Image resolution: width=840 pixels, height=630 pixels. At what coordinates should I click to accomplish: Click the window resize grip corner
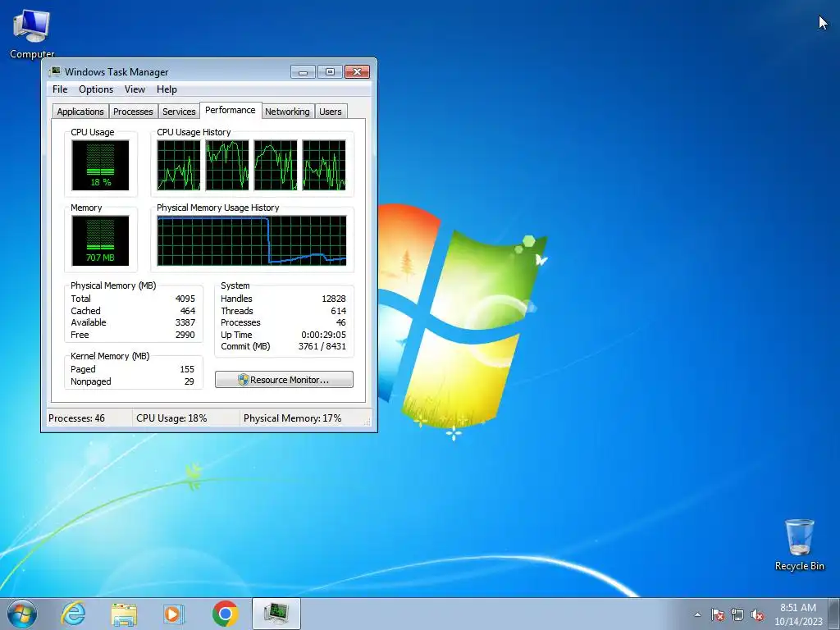point(367,422)
